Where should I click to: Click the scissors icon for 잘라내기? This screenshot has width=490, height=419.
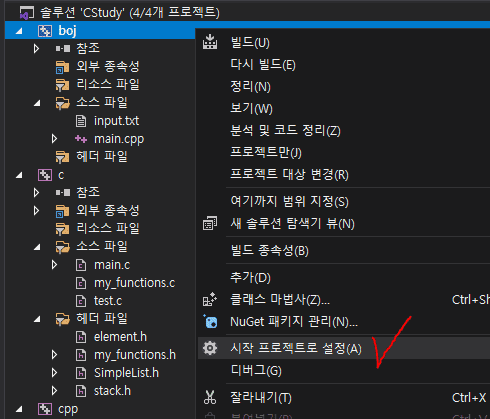[x=210, y=397]
